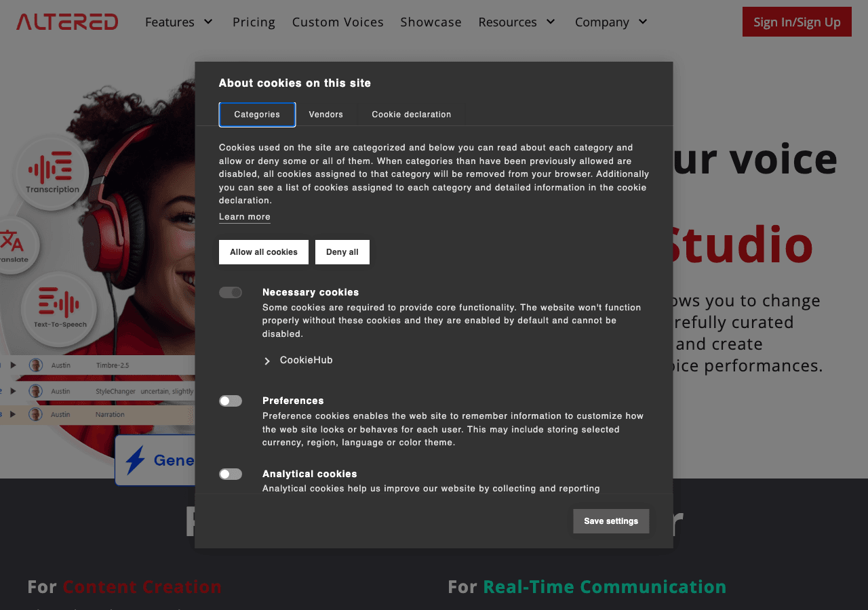Click the Translate language icon

[12, 241]
